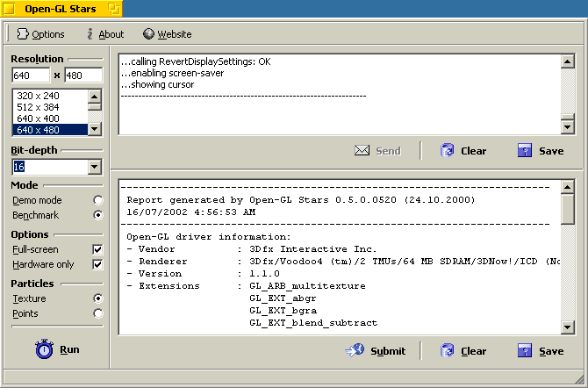Viewport: 588px width, 388px height.
Task: Click the Open-GL Stars title bar icon
Action: 9,8
